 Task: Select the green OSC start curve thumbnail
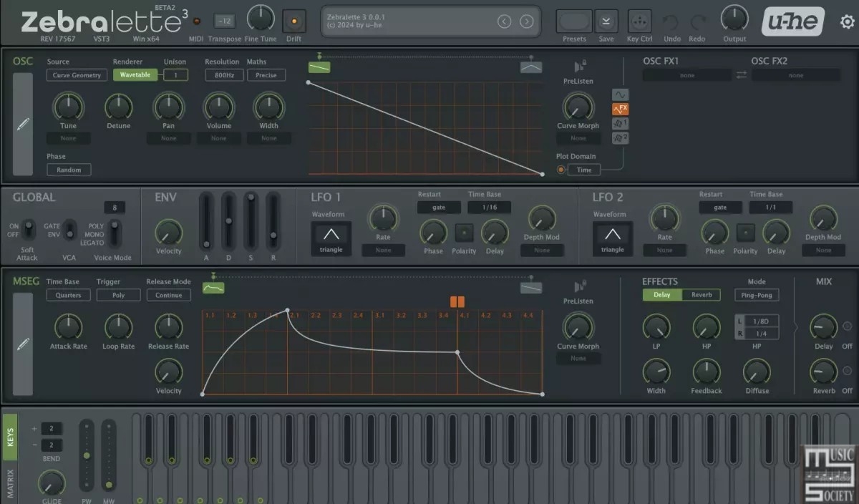(319, 67)
